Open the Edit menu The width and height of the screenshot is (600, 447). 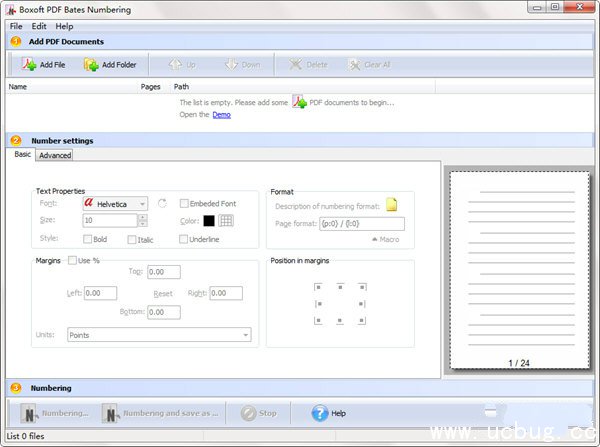tap(38, 26)
